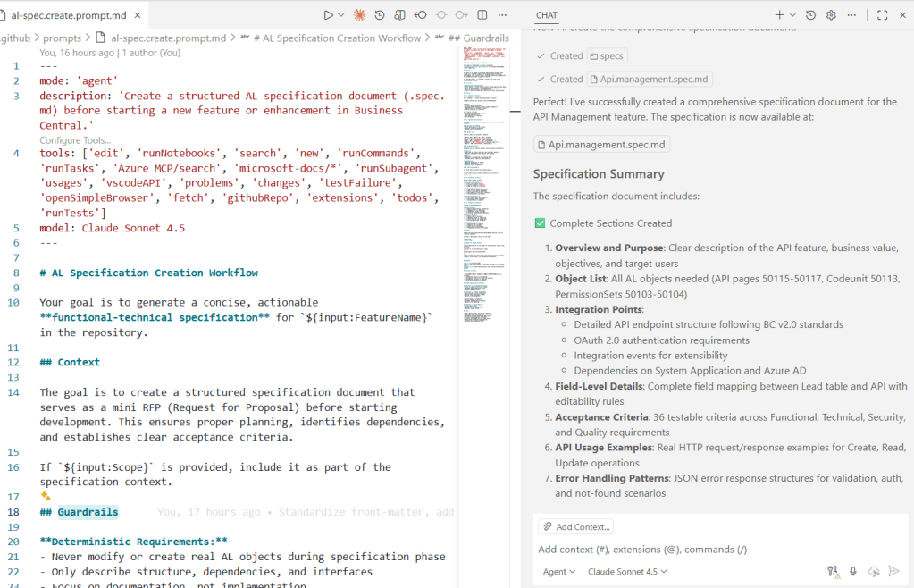Viewport: 914px width, 588px height.
Task: Maximize the chat panel
Action: click(x=883, y=15)
